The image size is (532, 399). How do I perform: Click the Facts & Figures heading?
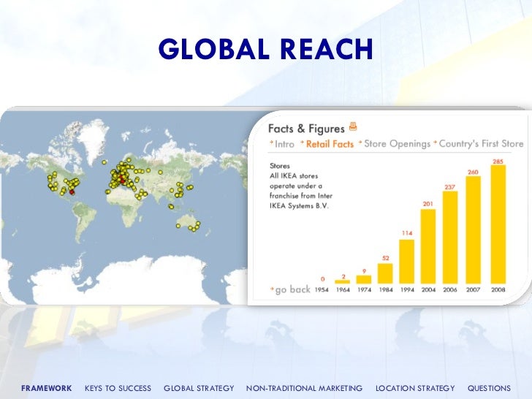click(306, 129)
